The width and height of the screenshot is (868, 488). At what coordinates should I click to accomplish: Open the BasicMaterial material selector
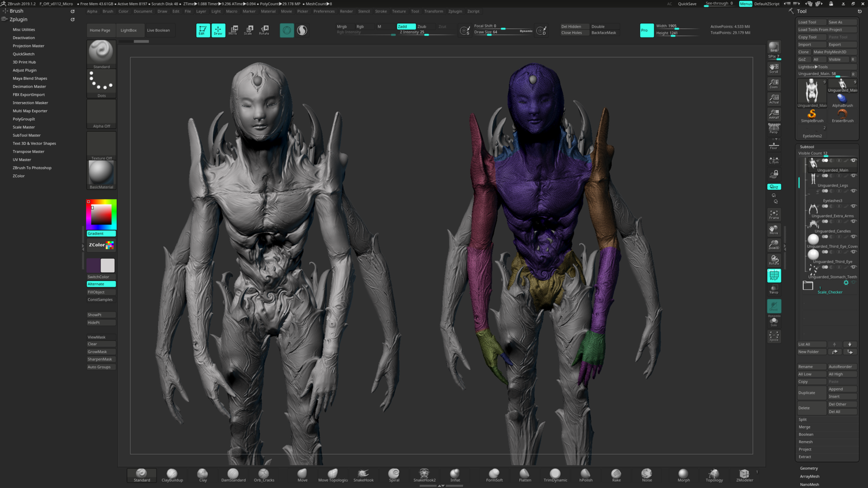(101, 175)
